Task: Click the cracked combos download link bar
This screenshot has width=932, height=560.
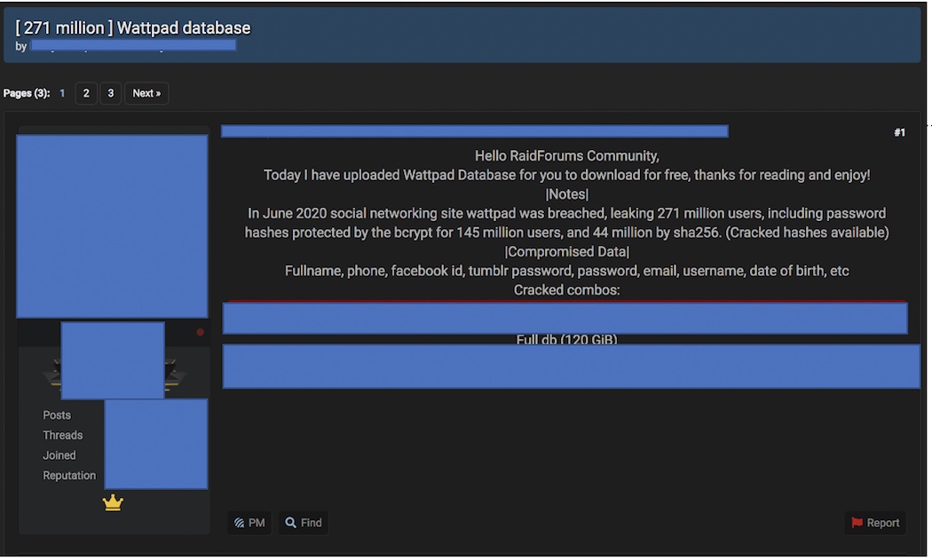Action: click(x=566, y=318)
